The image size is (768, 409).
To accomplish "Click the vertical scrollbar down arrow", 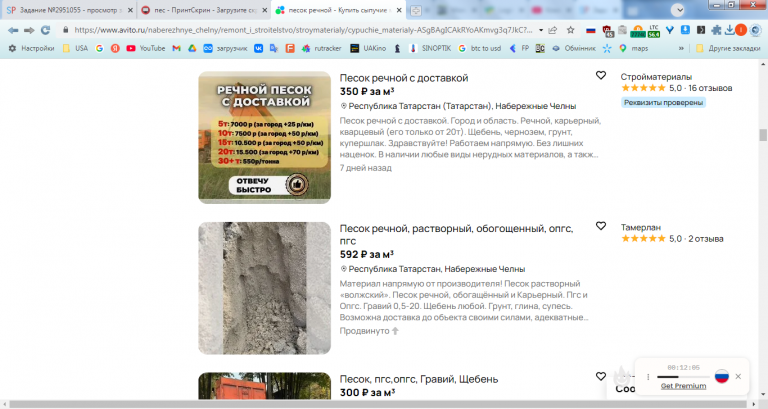I will [x=763, y=395].
